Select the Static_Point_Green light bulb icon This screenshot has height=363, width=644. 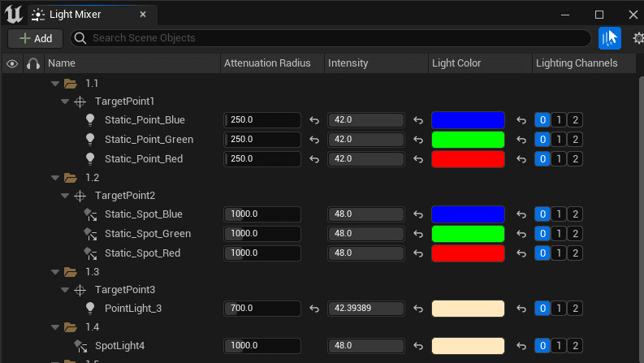(x=90, y=139)
